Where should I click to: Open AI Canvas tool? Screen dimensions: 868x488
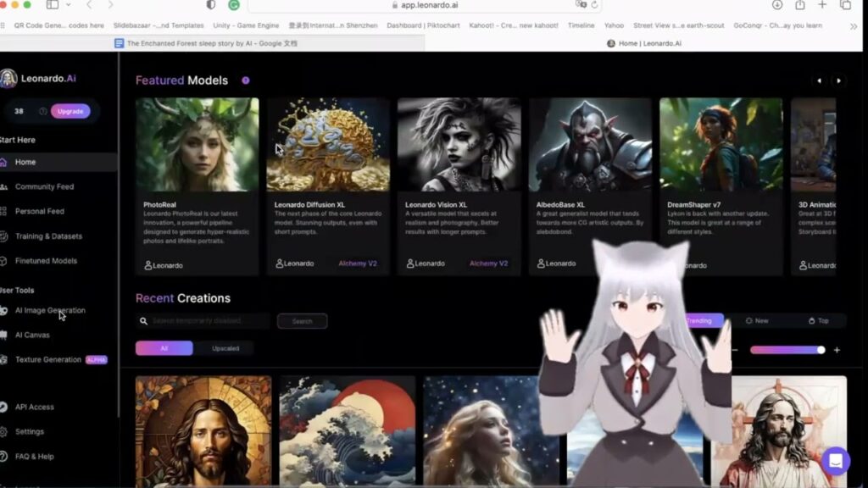coord(32,335)
